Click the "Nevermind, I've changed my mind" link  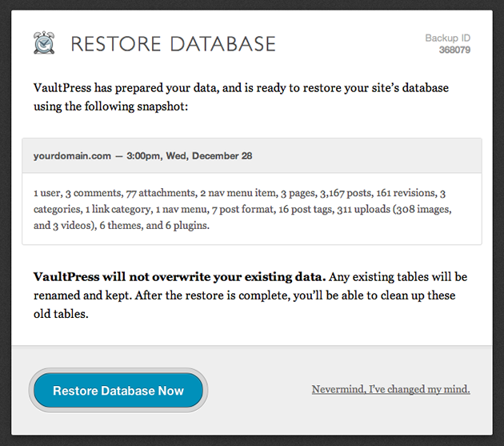click(390, 389)
